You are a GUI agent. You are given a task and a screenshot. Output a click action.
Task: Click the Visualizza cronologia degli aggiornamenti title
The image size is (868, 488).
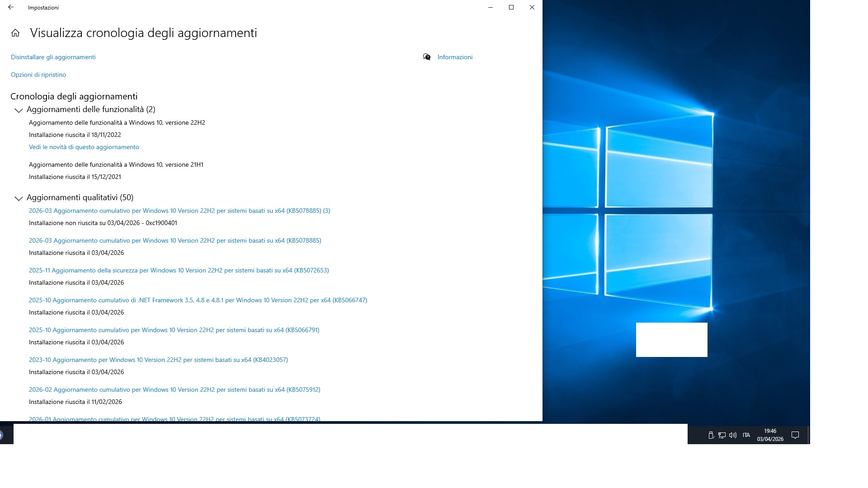(x=143, y=33)
